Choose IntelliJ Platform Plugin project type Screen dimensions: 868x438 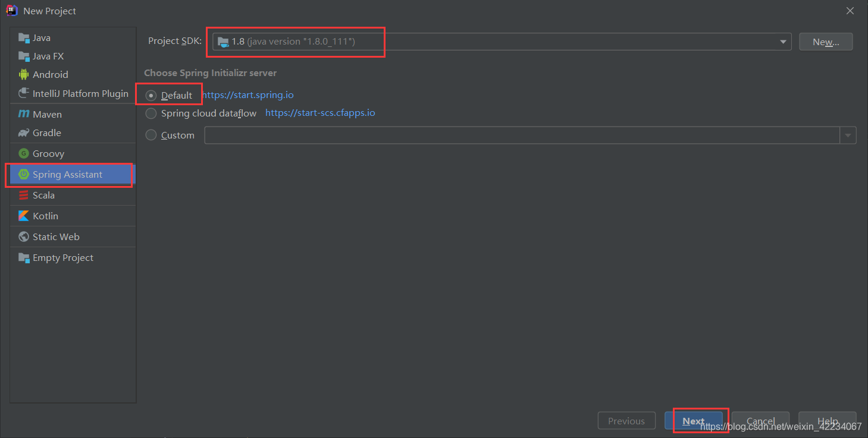click(x=73, y=93)
